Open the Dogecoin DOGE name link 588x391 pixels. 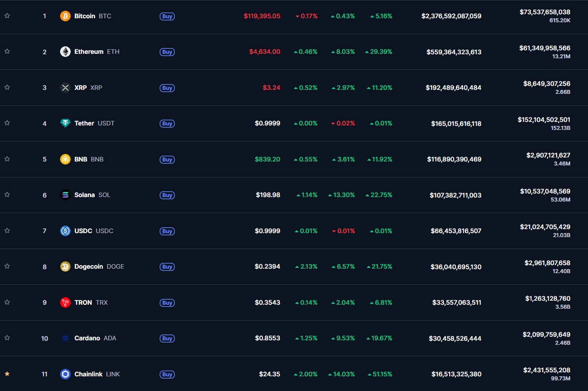click(99, 266)
